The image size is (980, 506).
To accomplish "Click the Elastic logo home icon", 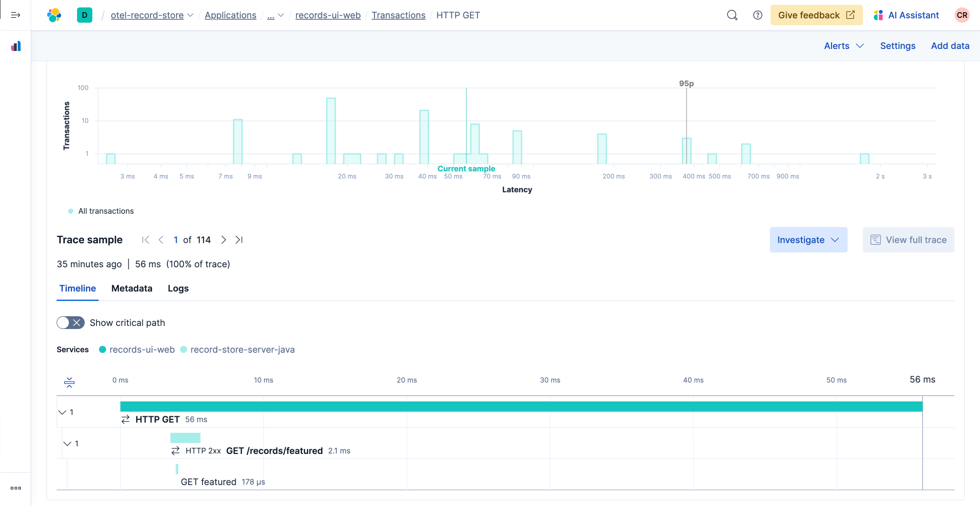I will [x=54, y=15].
